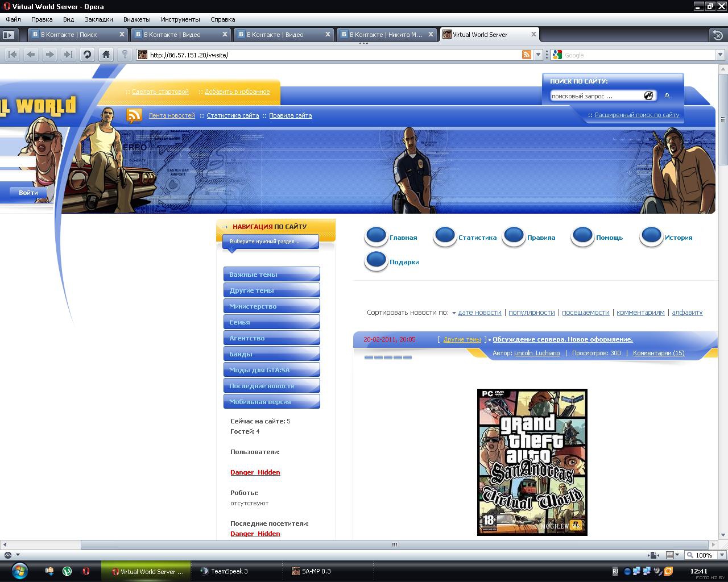728x582 pixels.
Task: Go back using the Back arrow
Action: coord(31,55)
